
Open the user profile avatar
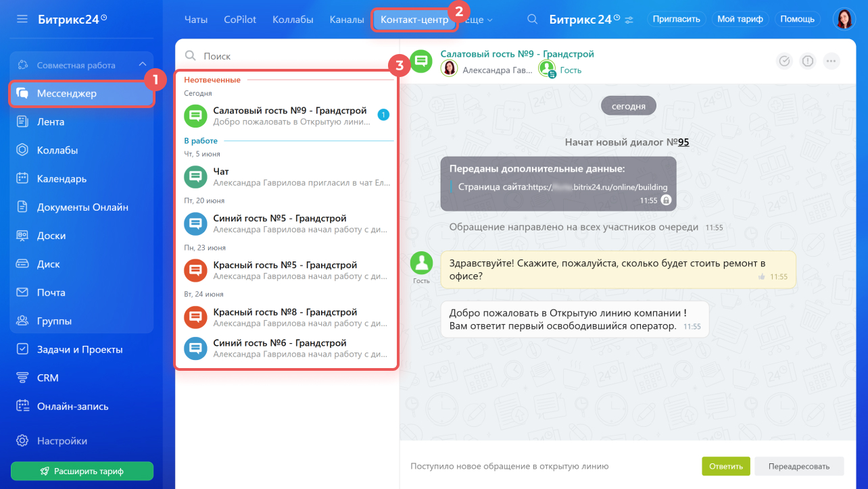pyautogui.click(x=844, y=19)
